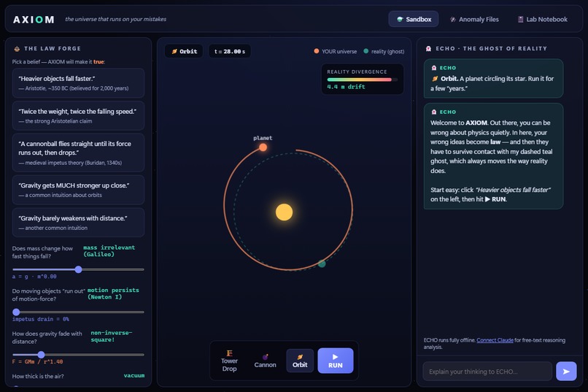Click the Law Forge anvil icon
The image size is (588, 392).
(x=17, y=48)
